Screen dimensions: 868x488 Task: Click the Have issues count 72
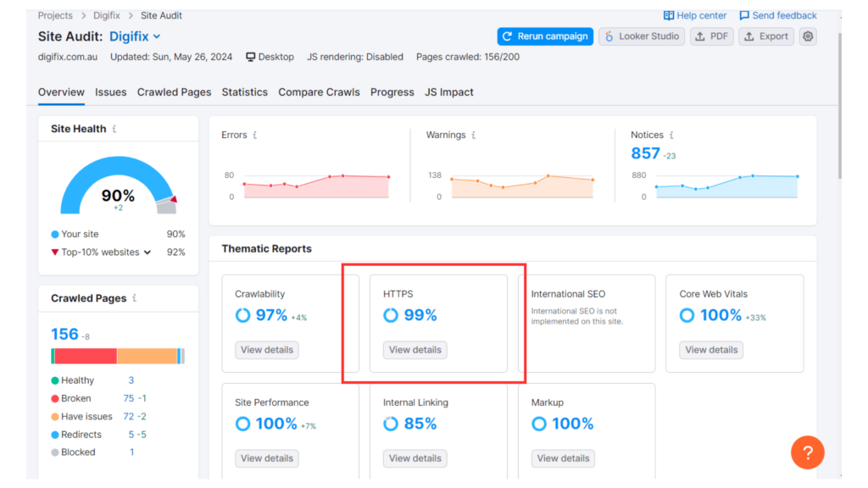point(129,416)
